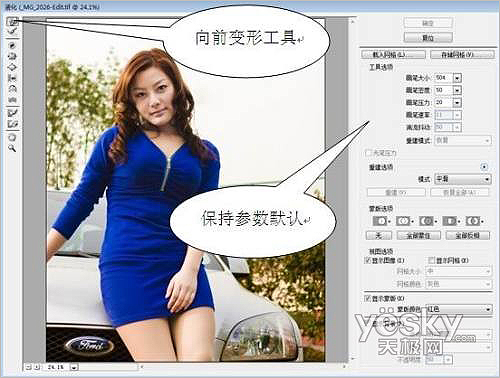Screen dimensions: 500x378
Task: Select the Freeze Mask tool
Action: click(13, 113)
